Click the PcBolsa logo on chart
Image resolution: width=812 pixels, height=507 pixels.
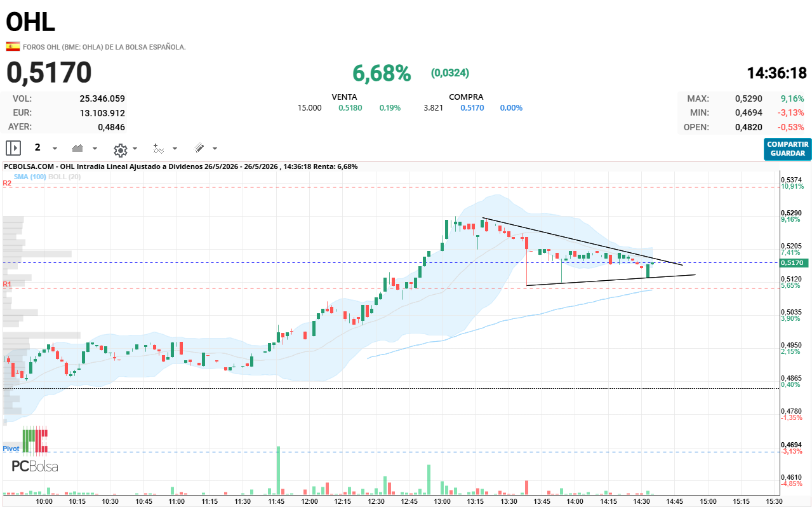click(35, 450)
